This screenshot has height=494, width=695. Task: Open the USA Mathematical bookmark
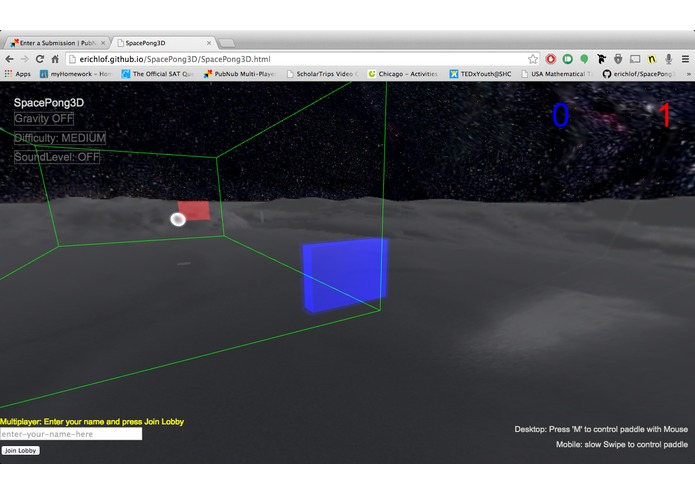(x=557, y=74)
